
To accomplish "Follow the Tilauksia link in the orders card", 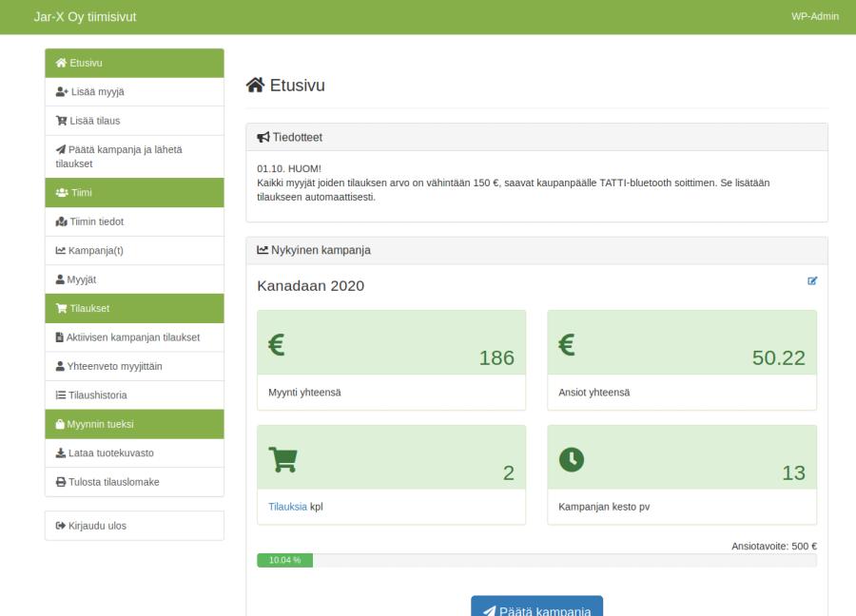I will pyautogui.click(x=287, y=507).
